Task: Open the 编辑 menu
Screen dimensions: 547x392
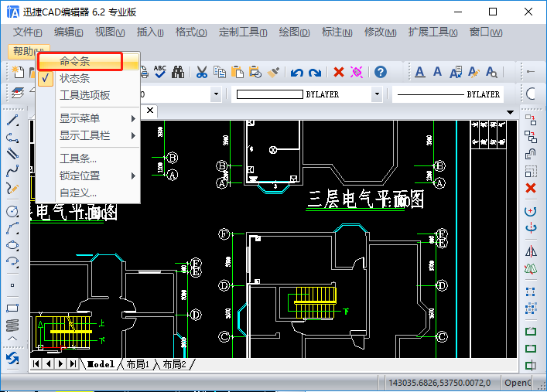Action: point(68,32)
